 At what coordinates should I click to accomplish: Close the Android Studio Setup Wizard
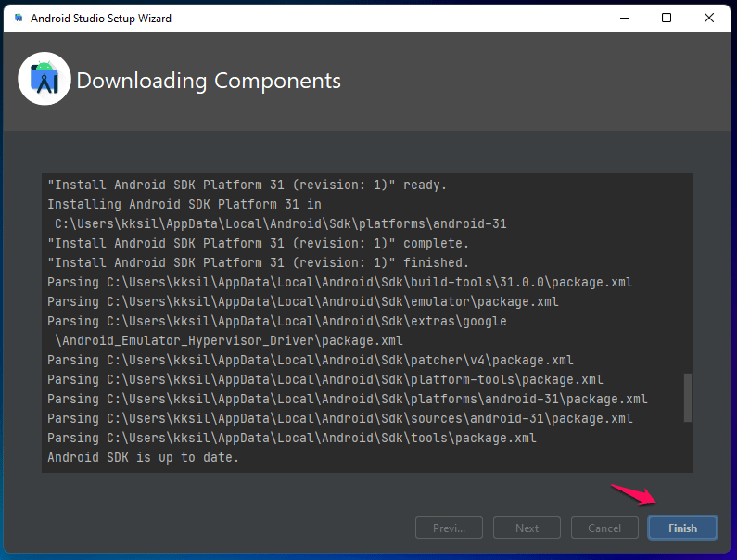[x=709, y=18]
